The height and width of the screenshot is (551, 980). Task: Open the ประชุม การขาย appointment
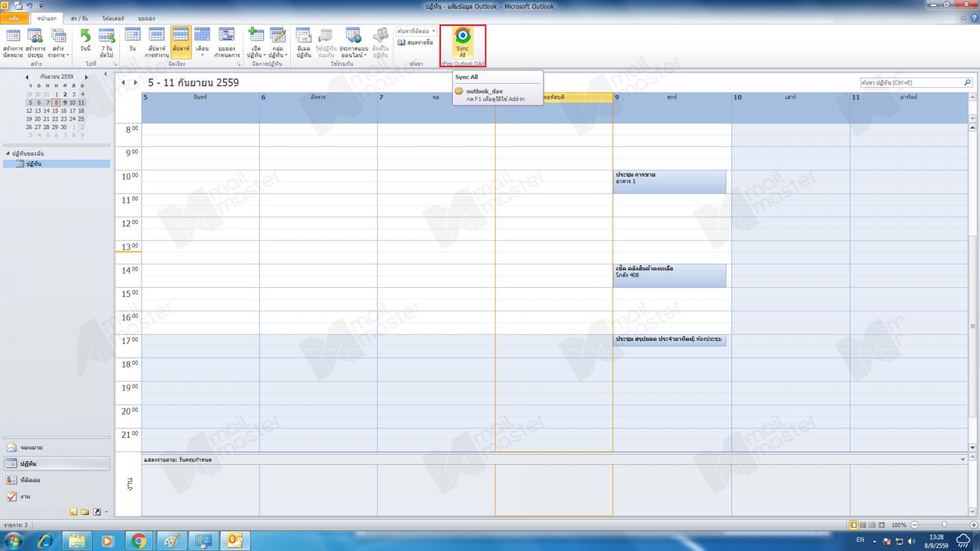coord(669,182)
